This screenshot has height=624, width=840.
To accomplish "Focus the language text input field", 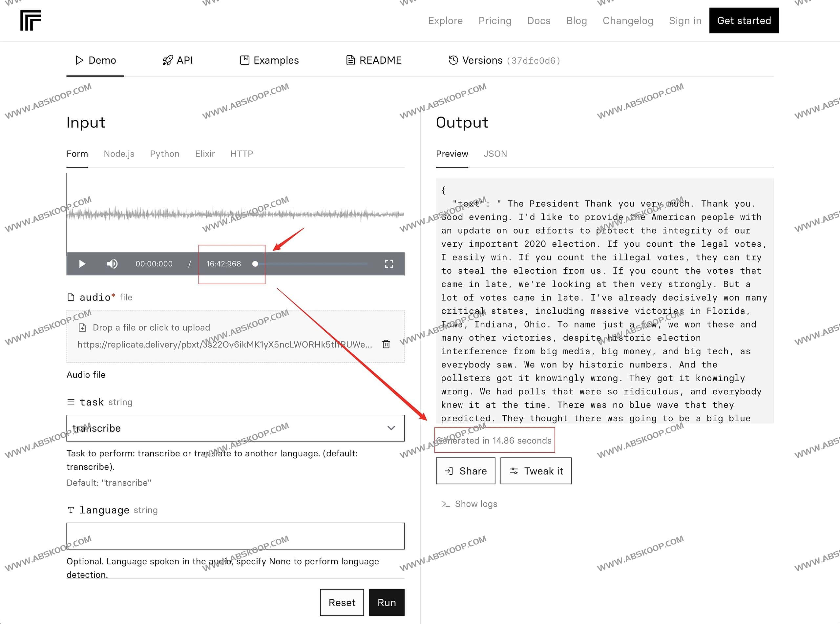I will click(235, 536).
